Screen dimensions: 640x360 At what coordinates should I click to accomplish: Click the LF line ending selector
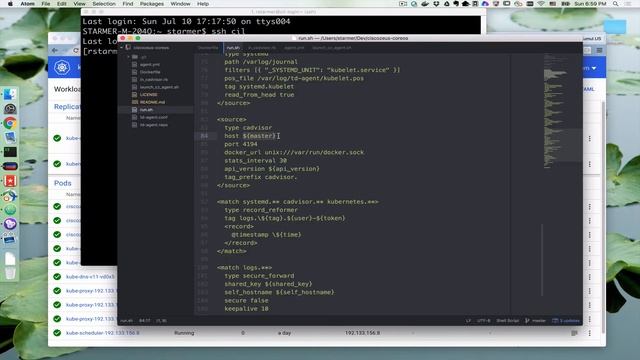coord(468,321)
